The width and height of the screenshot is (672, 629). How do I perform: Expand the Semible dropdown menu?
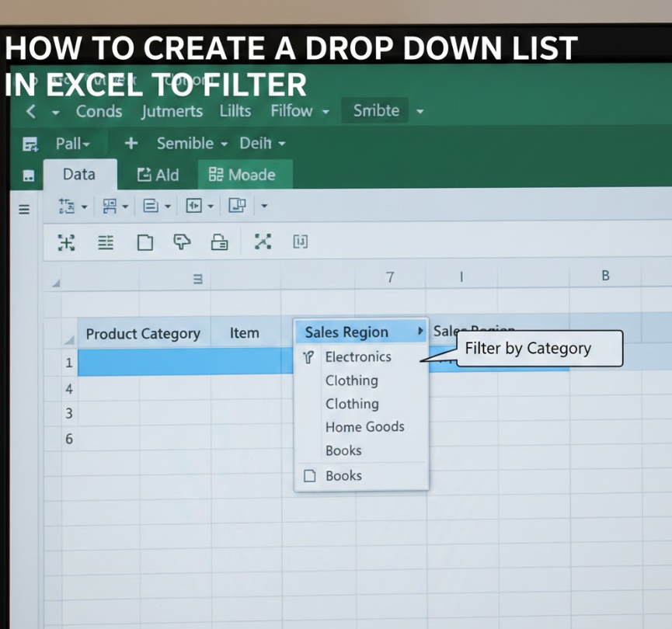(192, 144)
